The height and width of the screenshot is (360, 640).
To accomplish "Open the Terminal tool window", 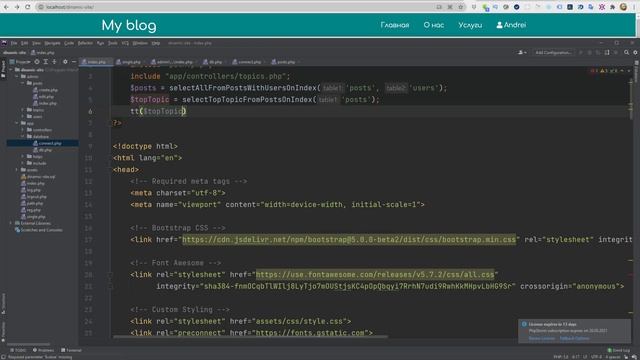I will point(71,350).
